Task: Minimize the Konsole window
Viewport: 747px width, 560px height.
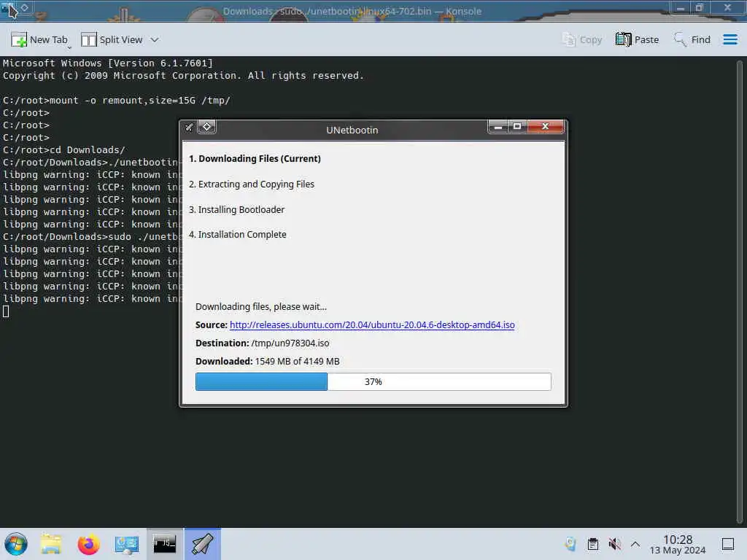Action: click(x=681, y=7)
